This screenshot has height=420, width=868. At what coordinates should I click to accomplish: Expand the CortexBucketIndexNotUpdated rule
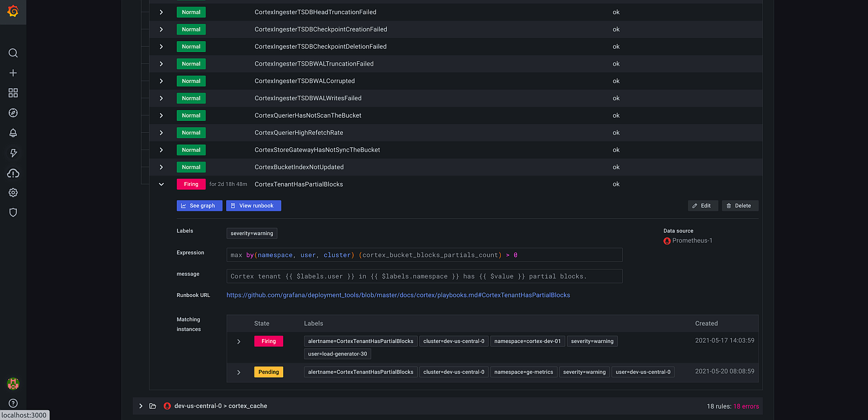tap(161, 167)
